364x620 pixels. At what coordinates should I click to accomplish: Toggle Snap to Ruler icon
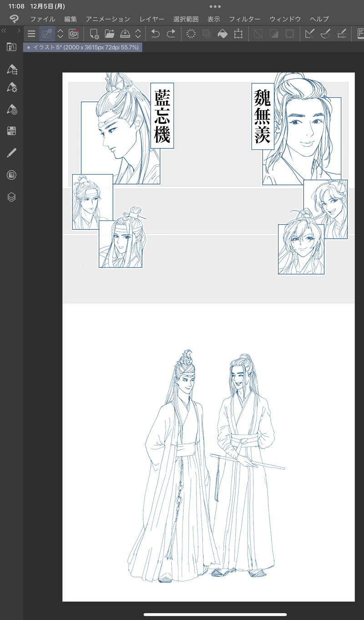(310, 34)
